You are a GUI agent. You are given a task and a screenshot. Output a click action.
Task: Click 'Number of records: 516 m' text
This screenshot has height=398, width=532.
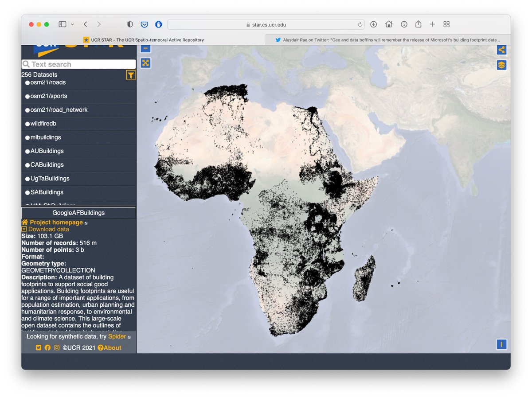click(x=59, y=243)
